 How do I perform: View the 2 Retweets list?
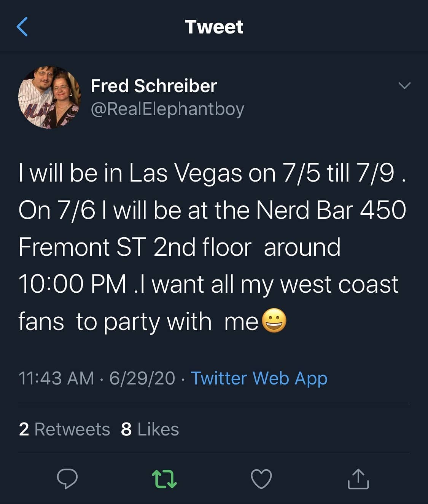point(64,429)
